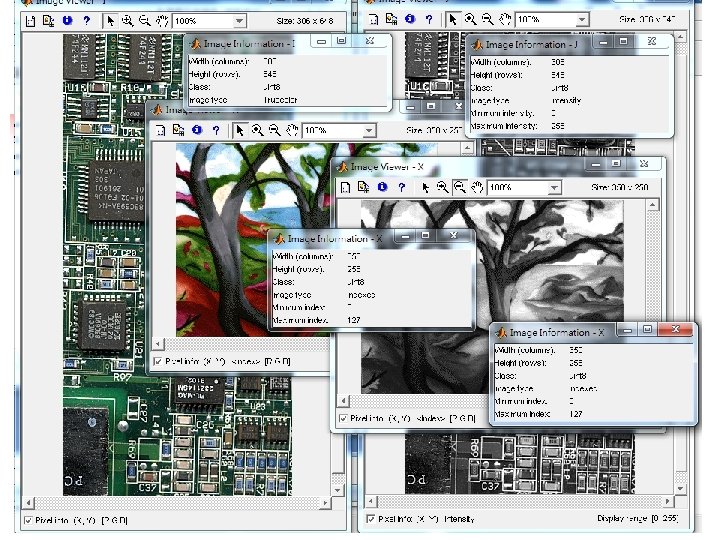Open pixel region tool in grayscale circuit board viewer
The width and height of the screenshot is (720, 540).
pyautogui.click(x=391, y=19)
